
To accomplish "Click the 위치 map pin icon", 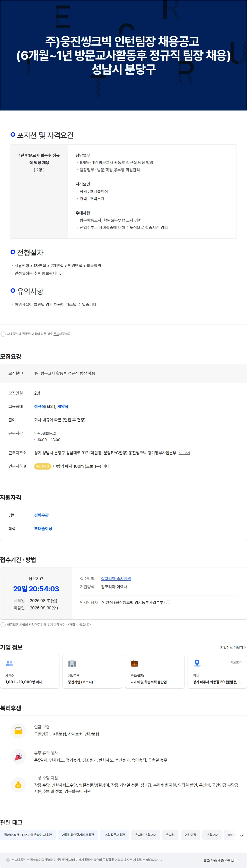I will pos(197,663).
